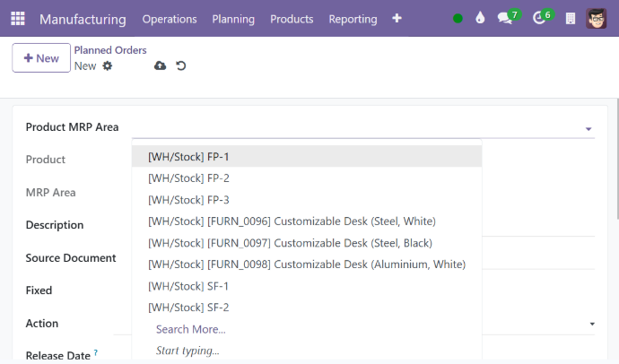Open the Operations menu
Image resolution: width=619 pixels, height=364 pixels.
170,19
